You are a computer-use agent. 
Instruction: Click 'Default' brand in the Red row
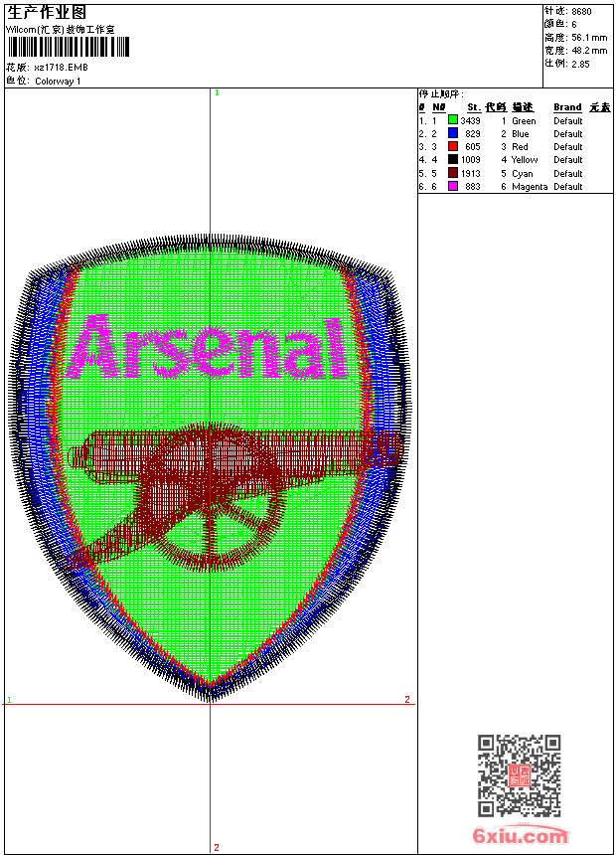point(568,147)
